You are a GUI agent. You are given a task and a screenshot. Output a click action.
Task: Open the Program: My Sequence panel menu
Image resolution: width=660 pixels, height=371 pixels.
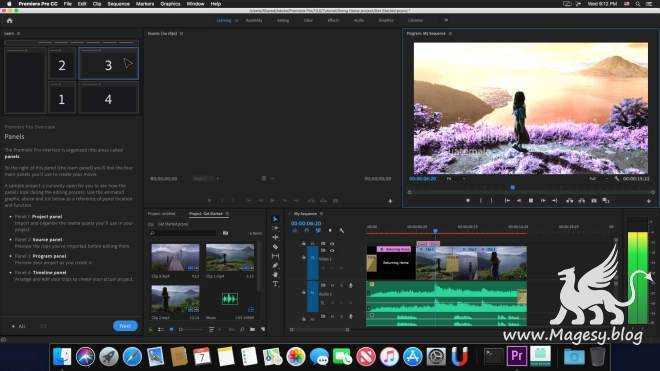(x=450, y=34)
